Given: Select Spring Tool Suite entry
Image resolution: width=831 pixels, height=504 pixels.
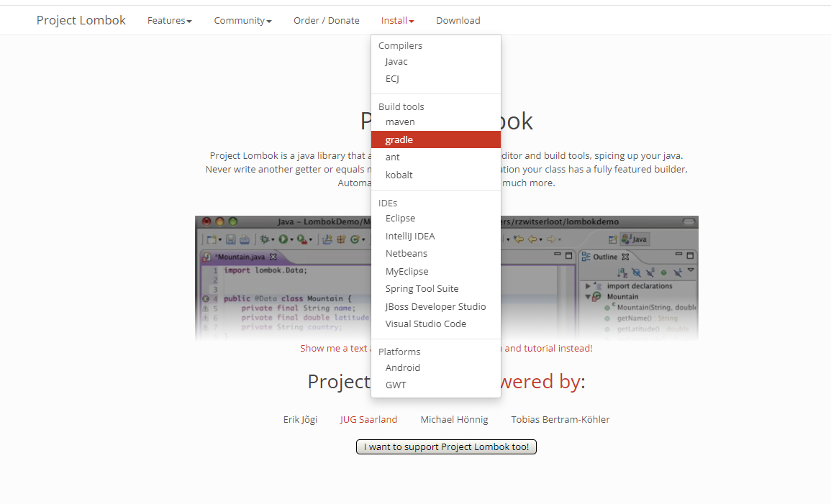Looking at the screenshot, I should [x=435, y=288].
